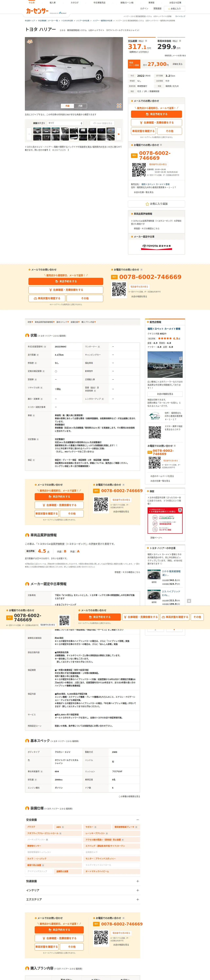Click お気に入り追加 button
The width and height of the screenshot is (210, 980).
point(157,204)
